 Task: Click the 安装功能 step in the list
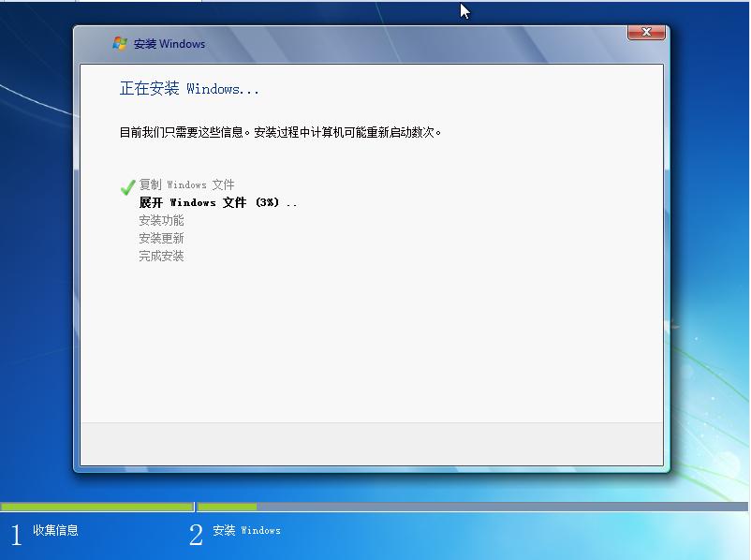[x=164, y=220]
